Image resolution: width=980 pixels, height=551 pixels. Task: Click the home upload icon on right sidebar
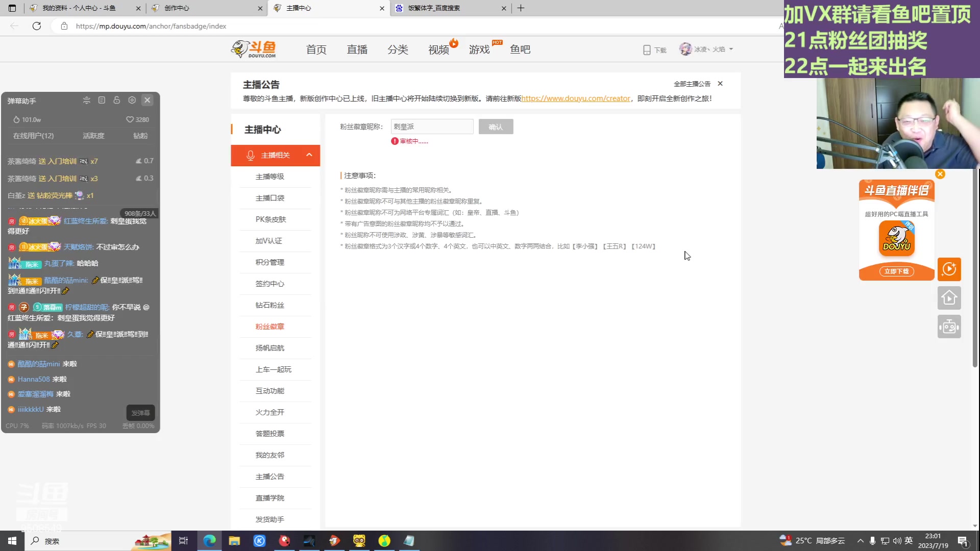(x=949, y=298)
